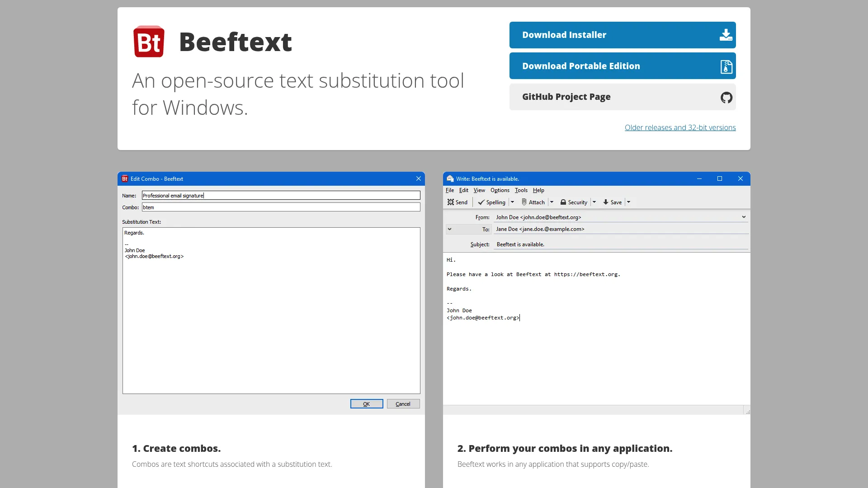Image resolution: width=868 pixels, height=488 pixels.
Task: Click 'An open-source text substitution tool' tagline
Action: 298,94
